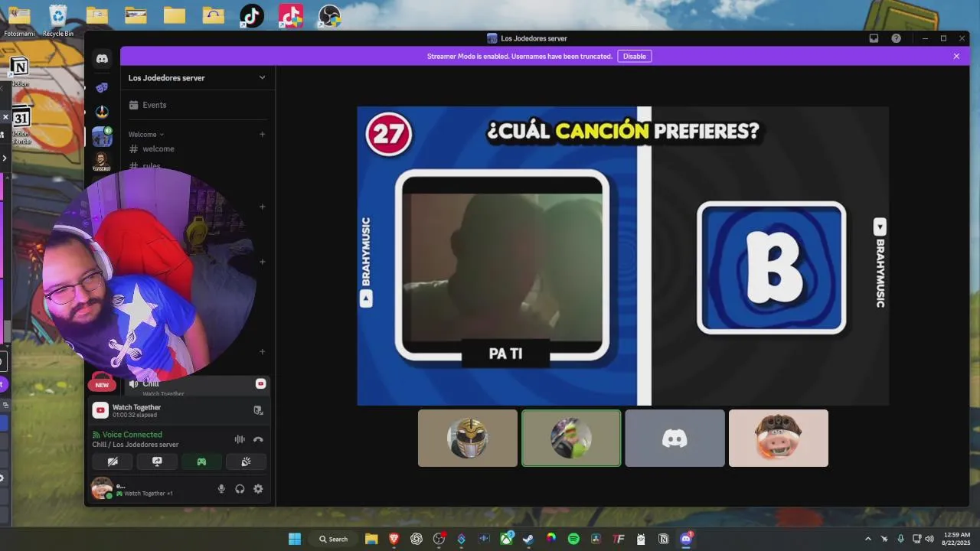This screenshot has width=980, height=551.
Task: Show hidden system tray icons
Action: pyautogui.click(x=867, y=539)
